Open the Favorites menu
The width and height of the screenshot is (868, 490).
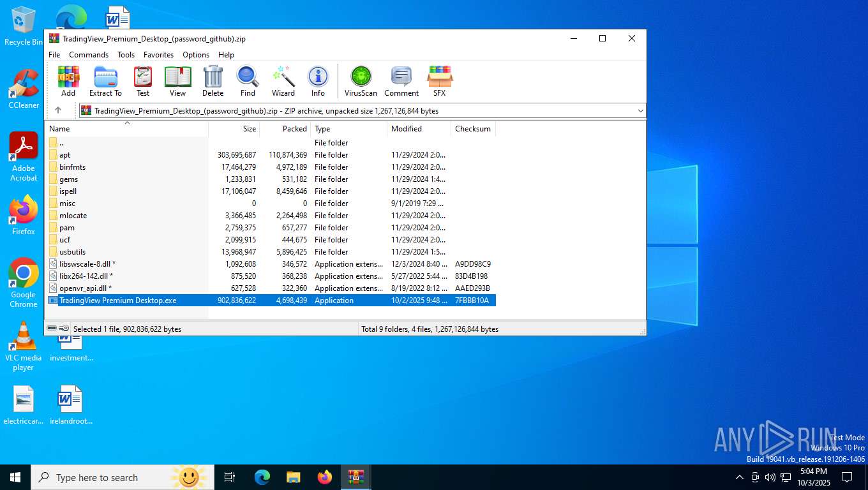point(158,55)
